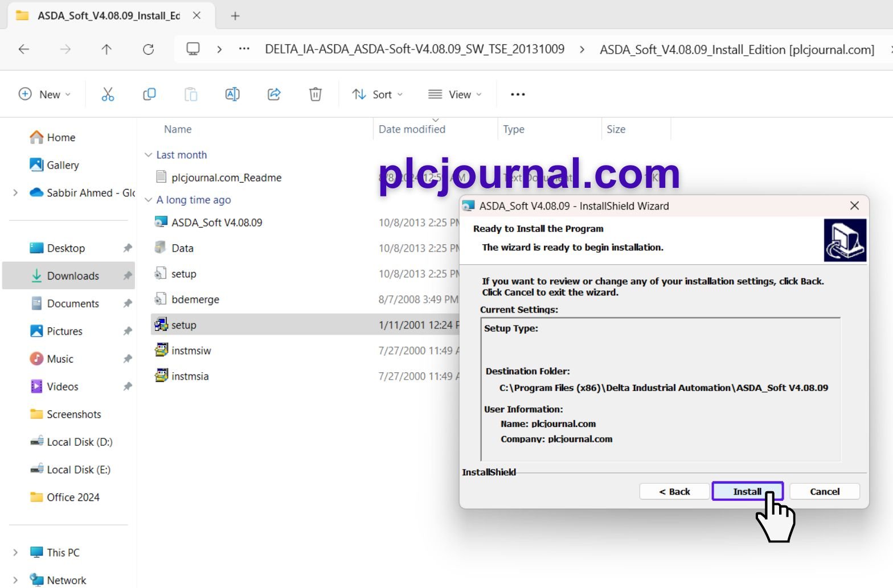
Task: Click the This PC monitor icon in address bar
Action: pos(193,49)
